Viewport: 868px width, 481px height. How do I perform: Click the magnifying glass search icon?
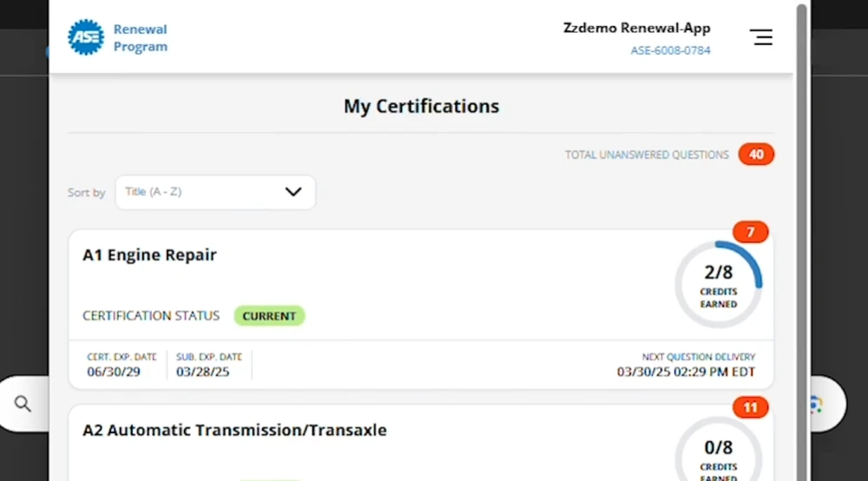pos(23,404)
